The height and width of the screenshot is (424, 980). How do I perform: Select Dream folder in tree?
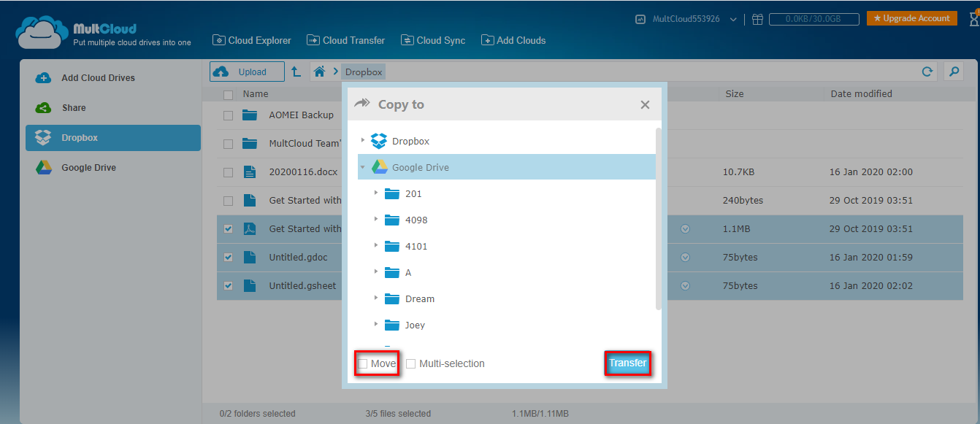click(420, 299)
